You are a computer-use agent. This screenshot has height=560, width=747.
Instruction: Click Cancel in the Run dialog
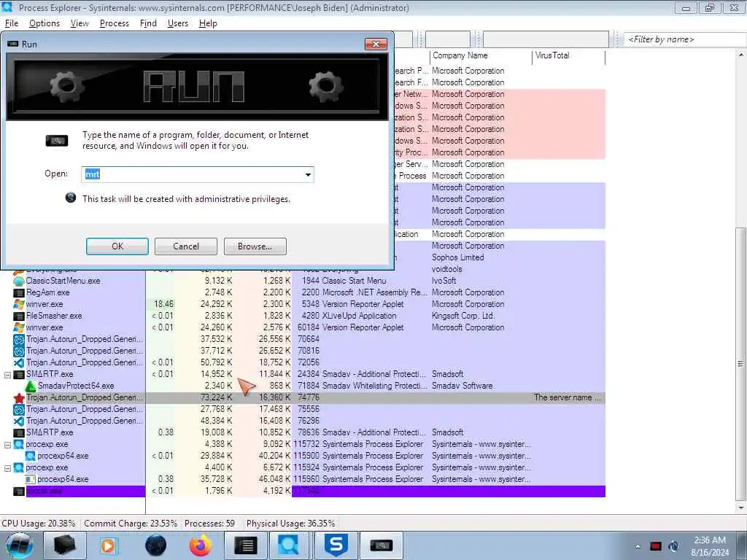(x=186, y=246)
